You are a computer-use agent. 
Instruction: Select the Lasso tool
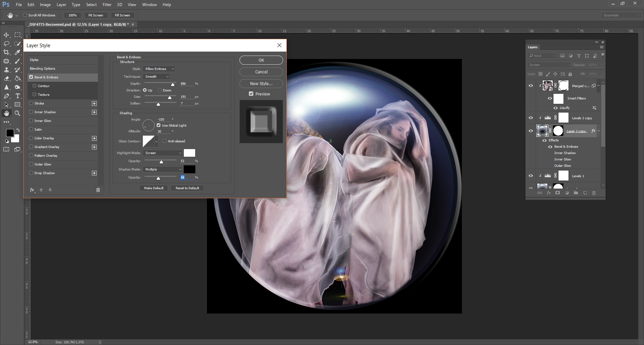tap(6, 44)
